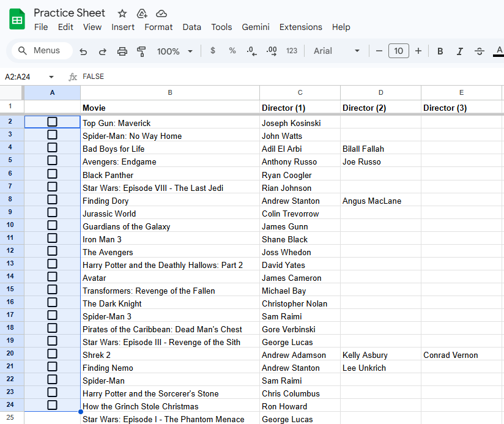Toggle strikethrough formatting

(x=480, y=51)
